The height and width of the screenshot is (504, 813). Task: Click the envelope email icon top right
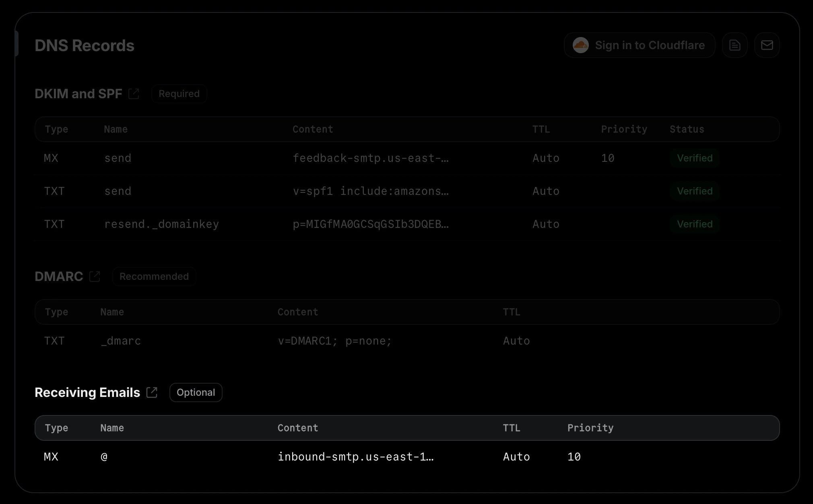point(767,45)
